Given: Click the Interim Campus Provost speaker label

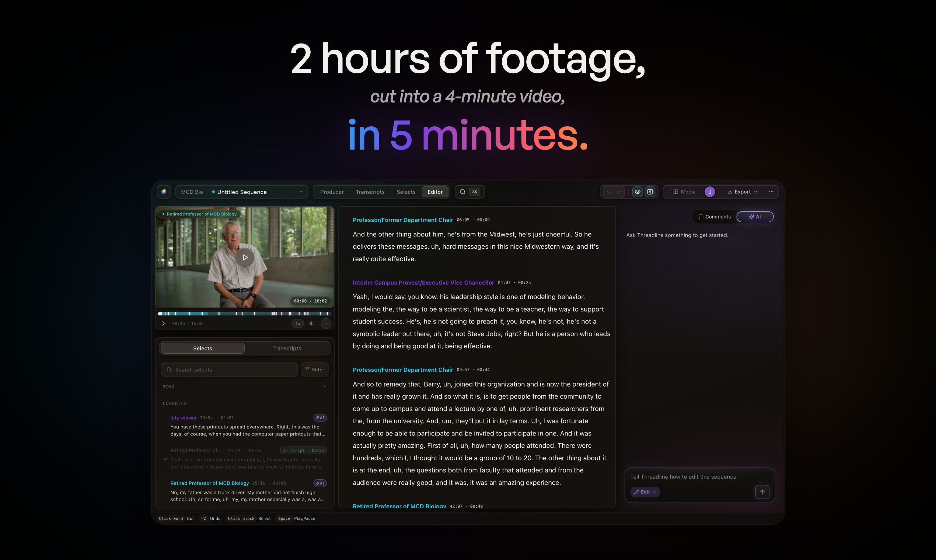Looking at the screenshot, I should [x=423, y=282].
